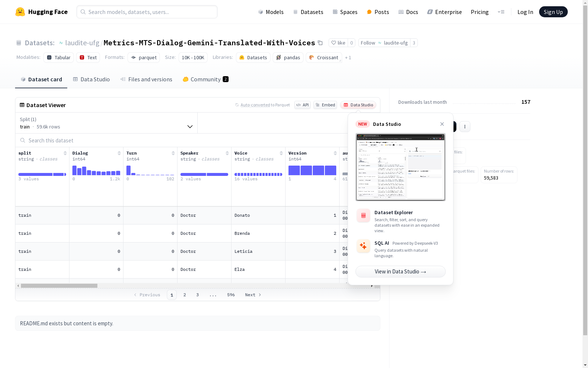Click View in Data Studio
This screenshot has width=588, height=368.
(401, 272)
